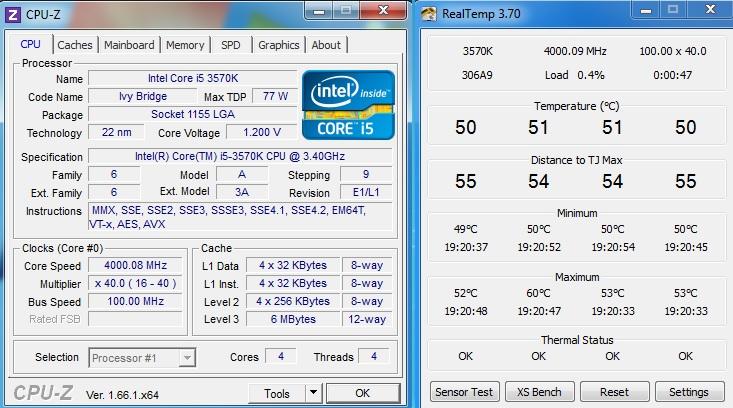Run Sensor Test in RealTemp
Image resolution: width=733 pixels, height=408 pixels.
[x=464, y=392]
